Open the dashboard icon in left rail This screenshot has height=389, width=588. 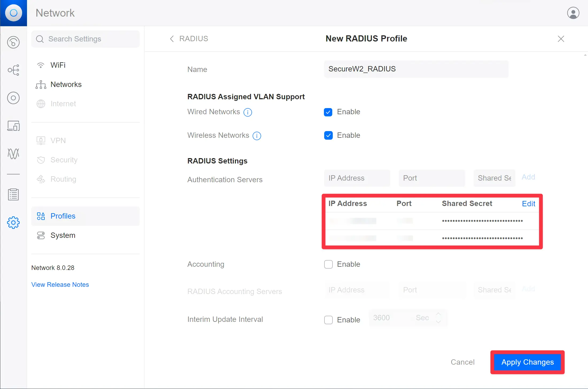[13, 42]
